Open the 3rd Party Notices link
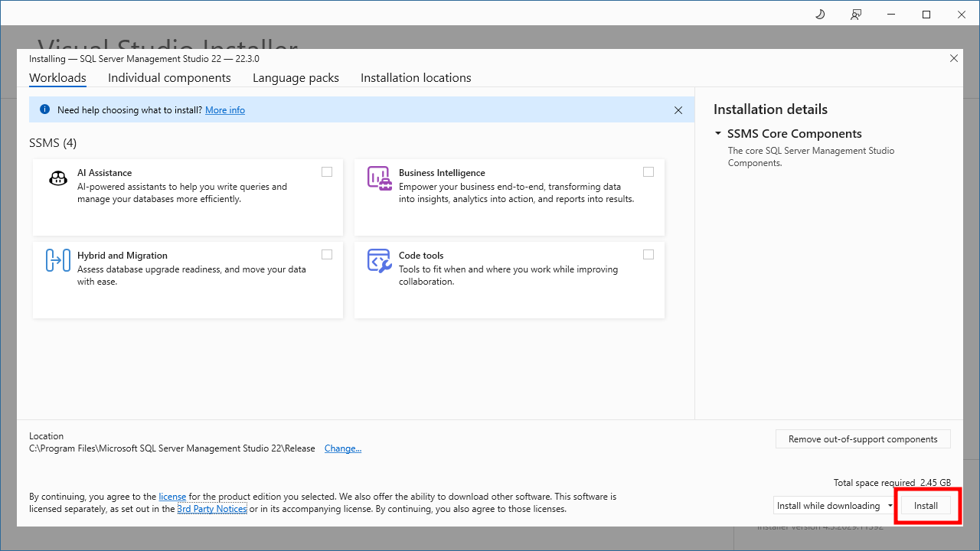Viewport: 980px width, 551px height. (212, 509)
